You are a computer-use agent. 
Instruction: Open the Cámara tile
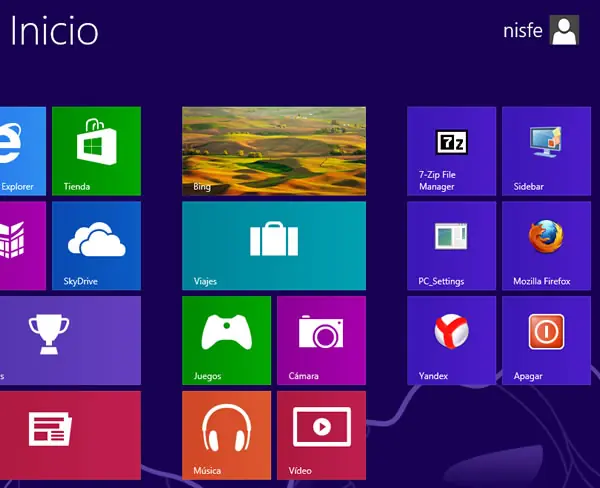(x=321, y=340)
